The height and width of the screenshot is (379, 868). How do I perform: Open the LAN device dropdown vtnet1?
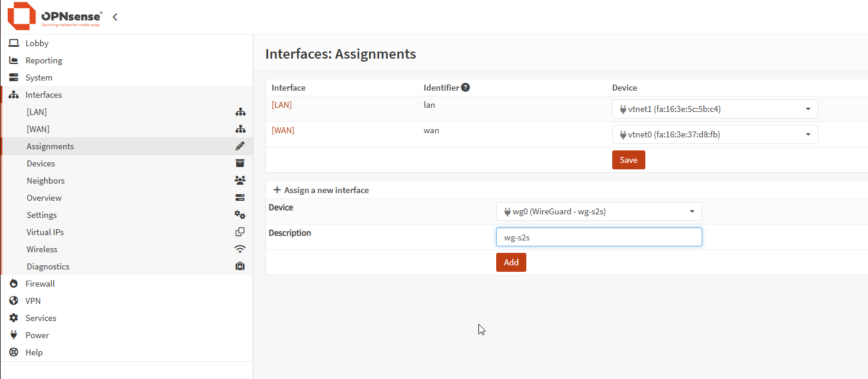pyautogui.click(x=715, y=109)
